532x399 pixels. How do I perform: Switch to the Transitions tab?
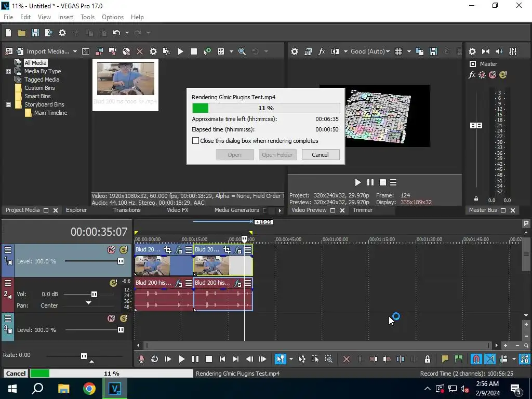pos(127,210)
